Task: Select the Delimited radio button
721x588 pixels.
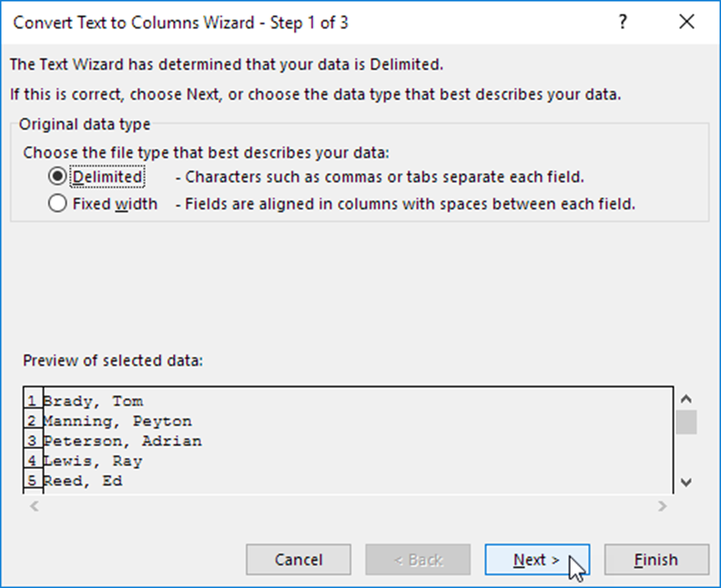Action: click(x=57, y=177)
